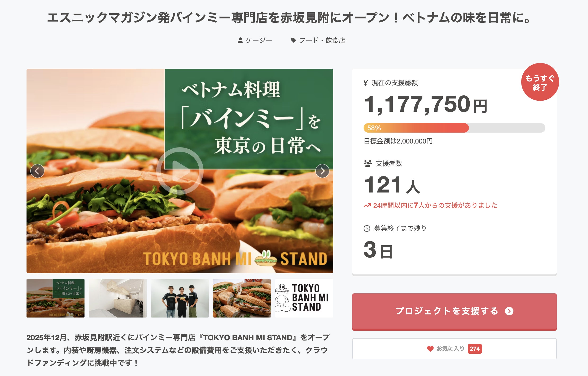This screenshot has width=588, height=376.
Task: Click arrow icon on support project button
Action: (509, 311)
